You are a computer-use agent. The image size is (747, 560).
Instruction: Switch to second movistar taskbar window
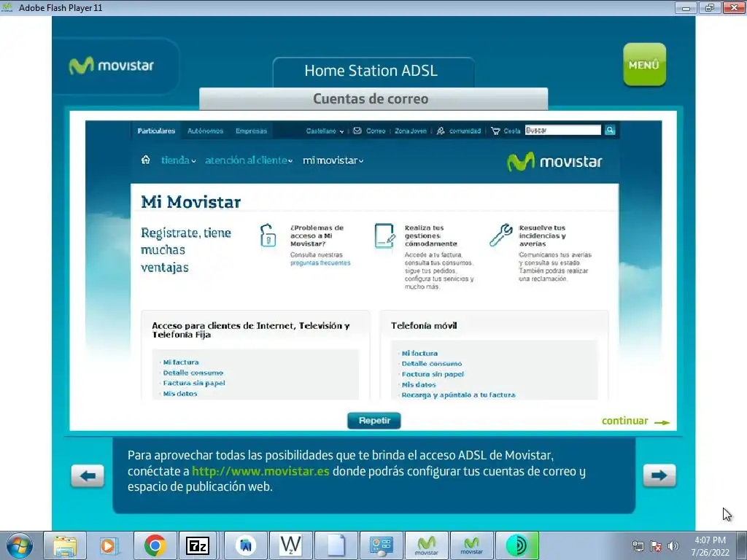coord(472,545)
